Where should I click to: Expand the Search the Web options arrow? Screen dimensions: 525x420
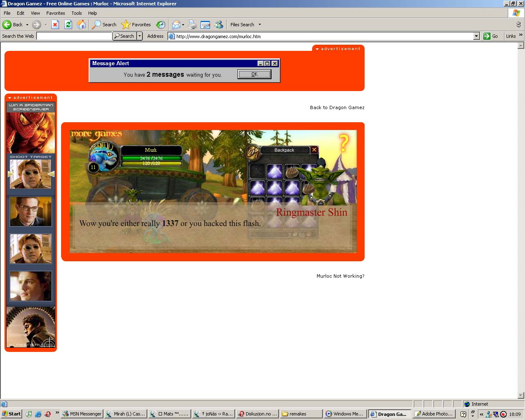click(x=139, y=36)
